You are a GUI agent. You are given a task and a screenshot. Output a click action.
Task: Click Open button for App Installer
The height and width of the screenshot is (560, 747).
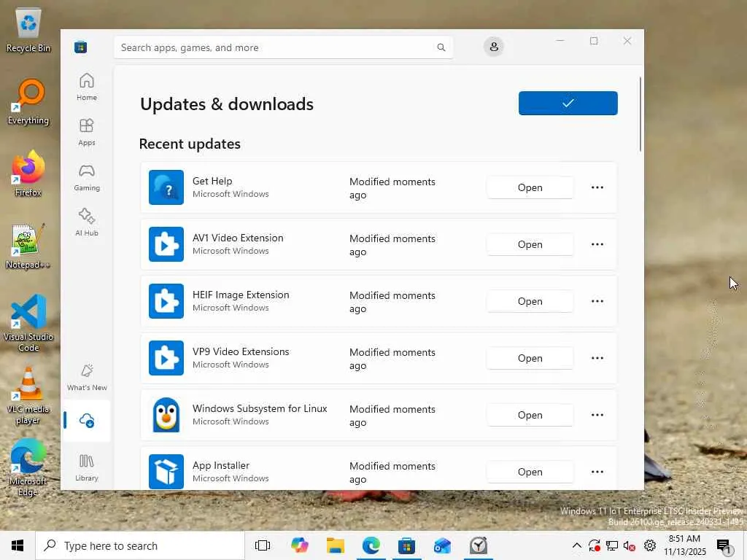point(530,472)
